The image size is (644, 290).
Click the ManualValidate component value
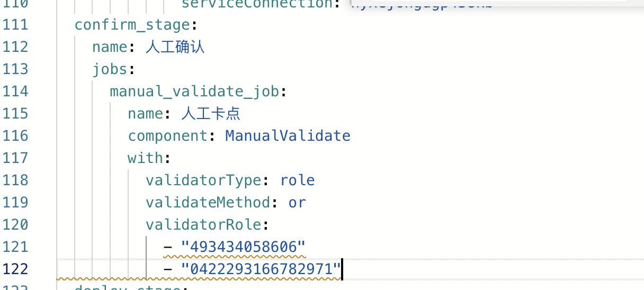288,136
